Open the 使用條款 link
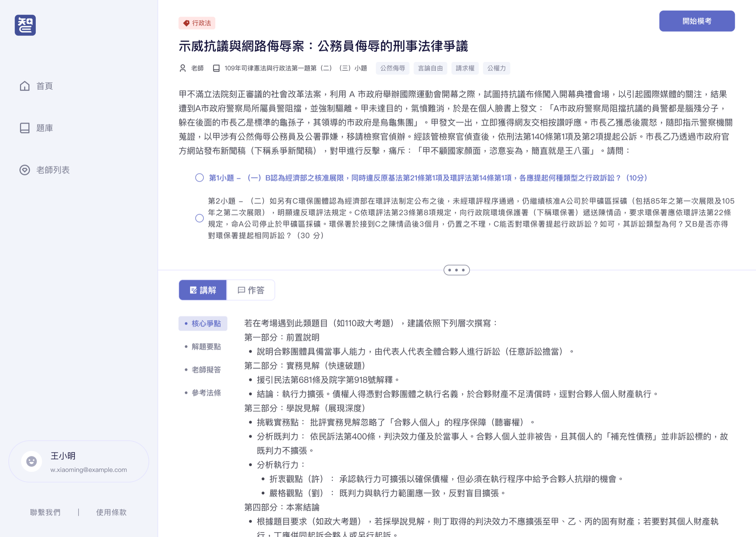Screen dimensions: 756x537 pos(111,512)
